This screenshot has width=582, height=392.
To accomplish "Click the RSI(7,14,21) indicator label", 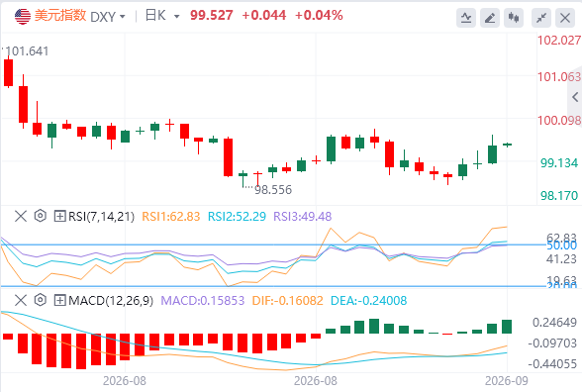I will [101, 216].
